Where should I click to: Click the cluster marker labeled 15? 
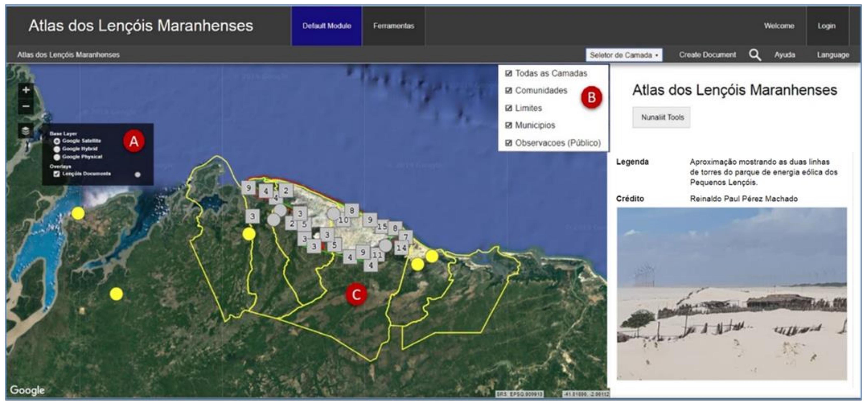click(x=382, y=227)
